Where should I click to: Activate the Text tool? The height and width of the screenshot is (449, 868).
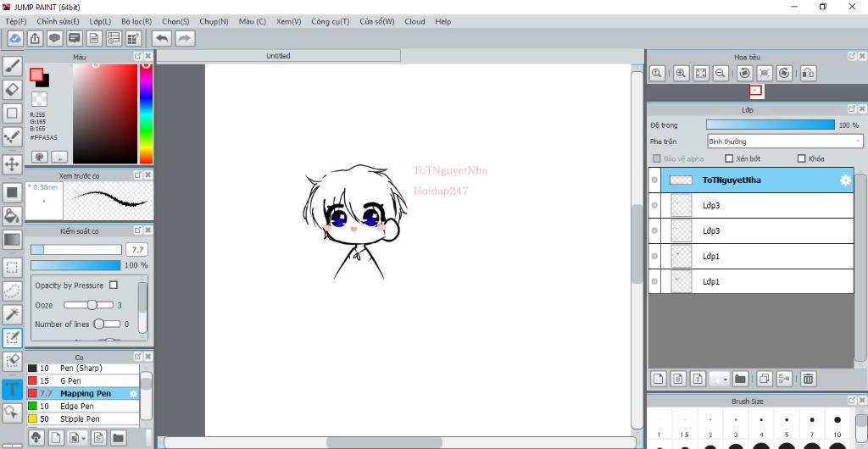(x=12, y=390)
